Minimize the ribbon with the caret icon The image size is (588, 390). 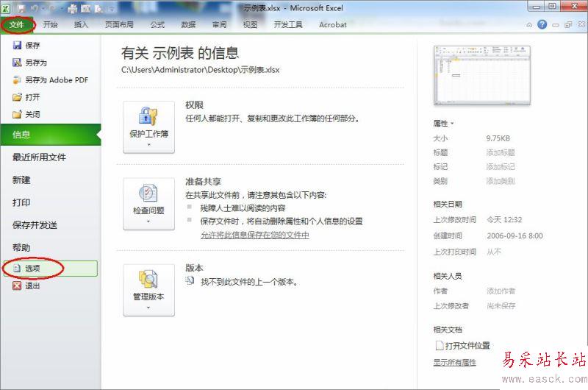[x=529, y=25]
